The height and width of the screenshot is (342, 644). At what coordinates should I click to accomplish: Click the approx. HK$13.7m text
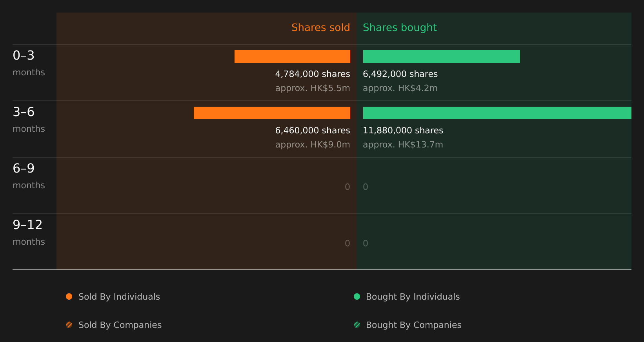(403, 145)
